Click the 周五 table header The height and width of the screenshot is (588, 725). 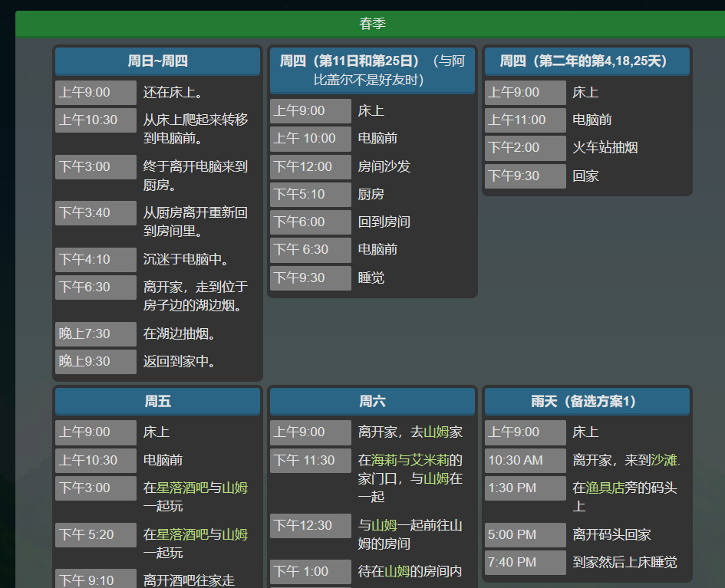point(158,401)
